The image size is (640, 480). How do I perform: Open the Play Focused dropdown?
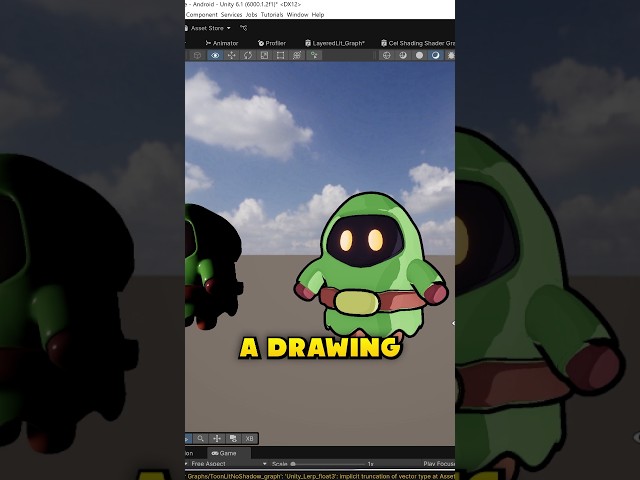(x=439, y=464)
